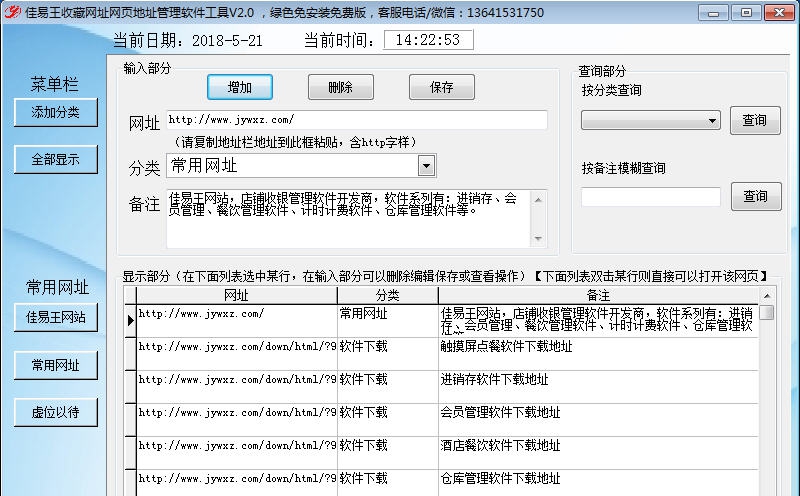Click the row header of 触摸屏点餐 row

[x=130, y=354]
